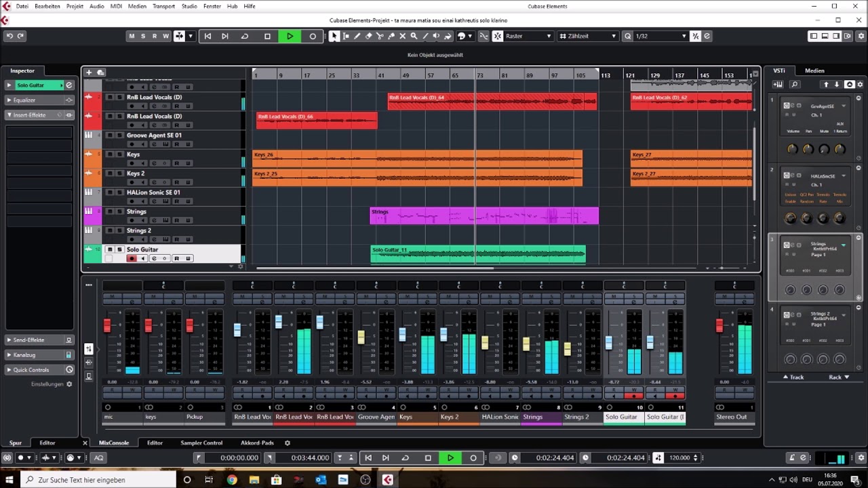Select the Object Selection arrow tool
The image size is (868, 488).
pyautogui.click(x=334, y=36)
